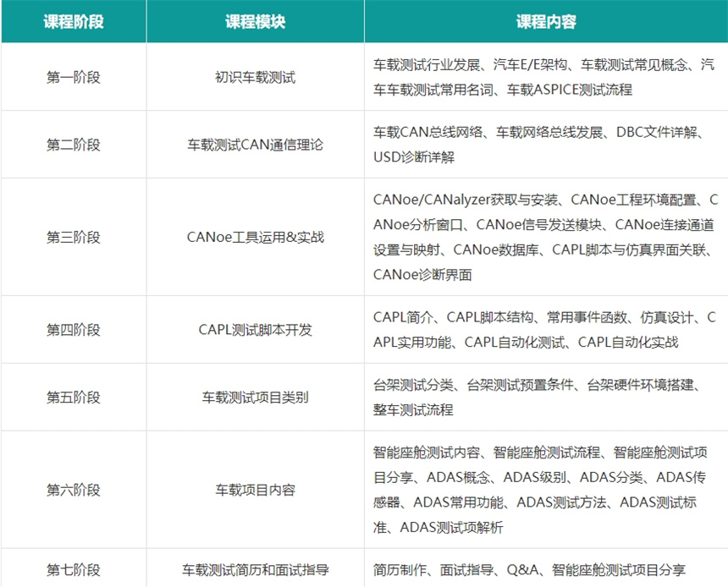
Task: Select the 车载测试CAN通信理论 module cell
Action: pyautogui.click(x=255, y=145)
